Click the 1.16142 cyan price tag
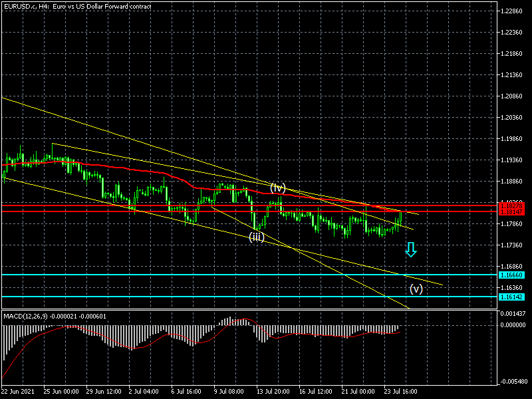532x399 pixels. tap(511, 297)
